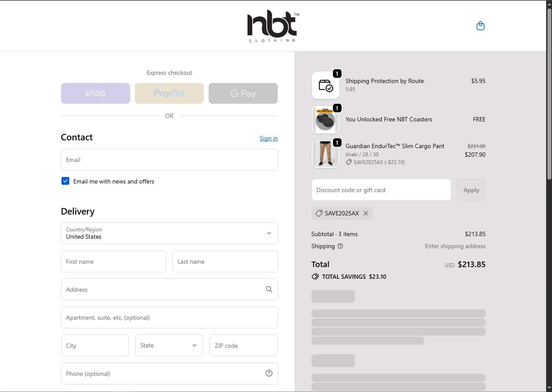Click the total $213.85 amount
Viewport: 552px width, 392px height.
tap(471, 264)
